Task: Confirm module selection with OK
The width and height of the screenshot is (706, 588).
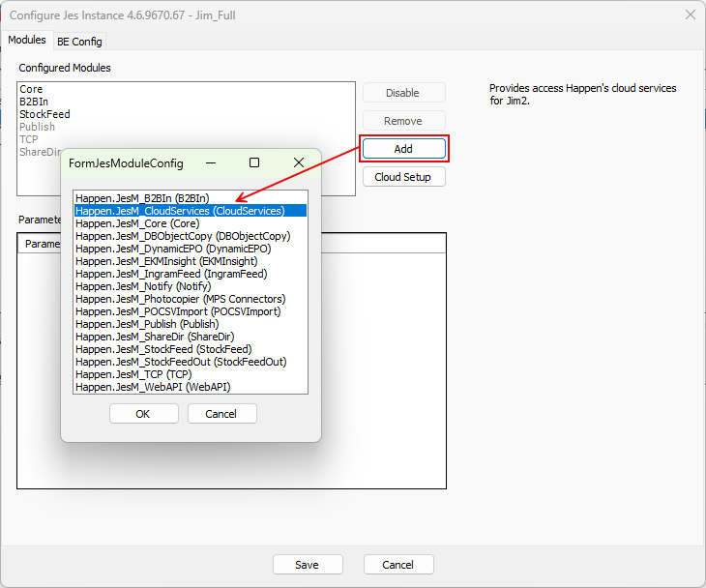Action: pos(143,414)
